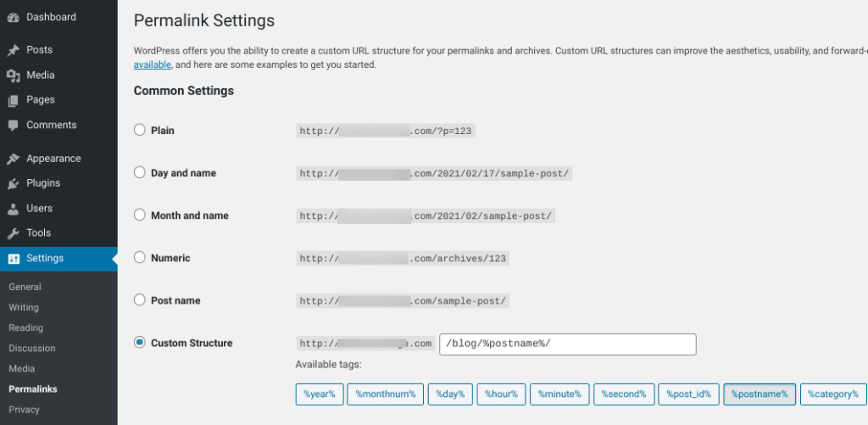This screenshot has height=425, width=868.
Task: Select the Custom Structure radio button
Action: coord(140,342)
